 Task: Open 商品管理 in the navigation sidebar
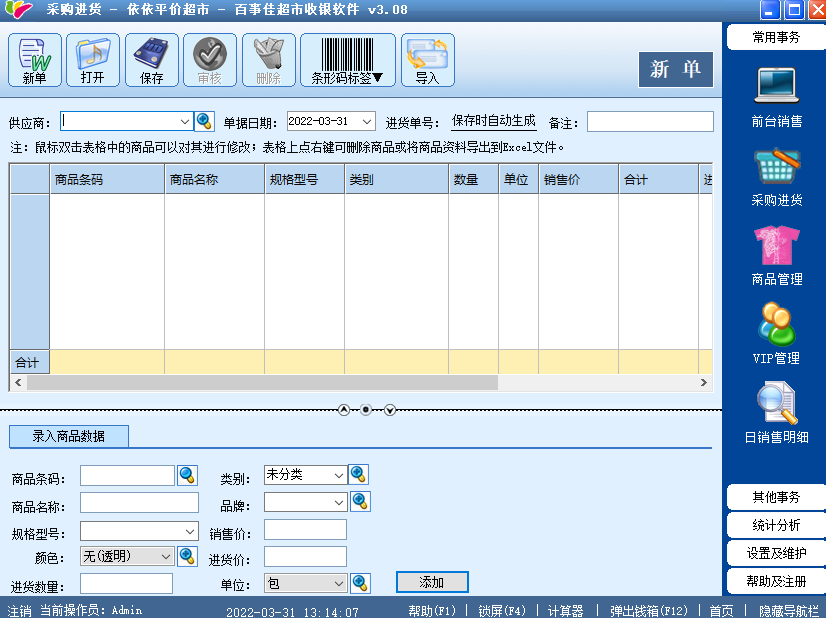(x=777, y=255)
